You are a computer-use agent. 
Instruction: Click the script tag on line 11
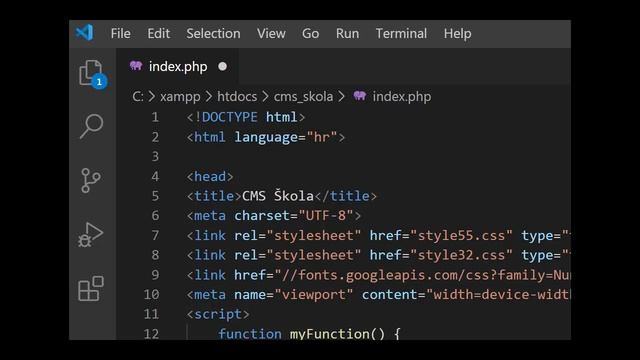point(218,314)
